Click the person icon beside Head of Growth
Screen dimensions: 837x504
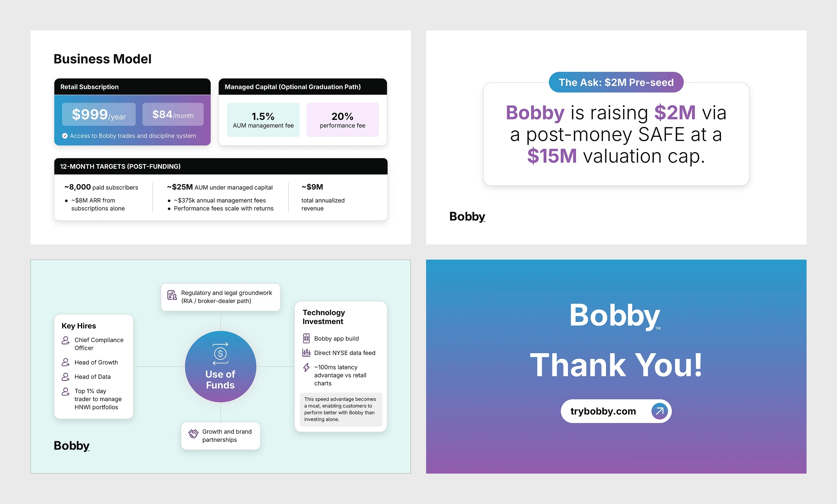tap(65, 362)
